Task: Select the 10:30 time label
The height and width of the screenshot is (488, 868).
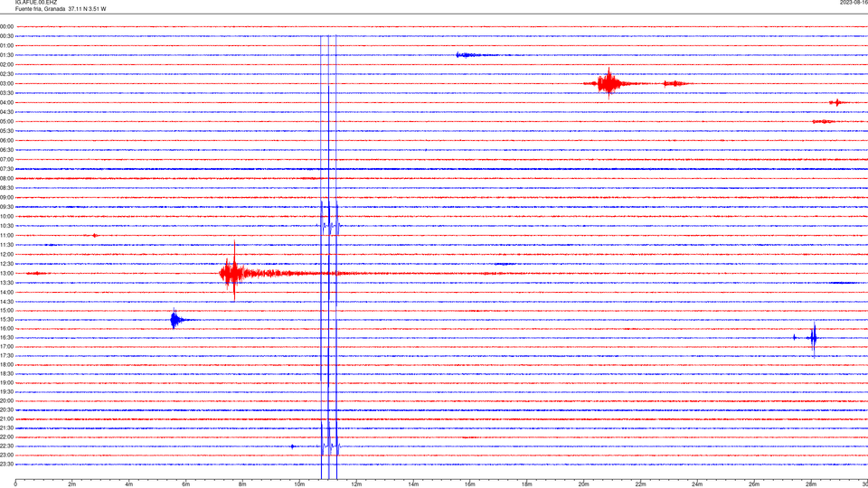Action: click(x=6, y=226)
